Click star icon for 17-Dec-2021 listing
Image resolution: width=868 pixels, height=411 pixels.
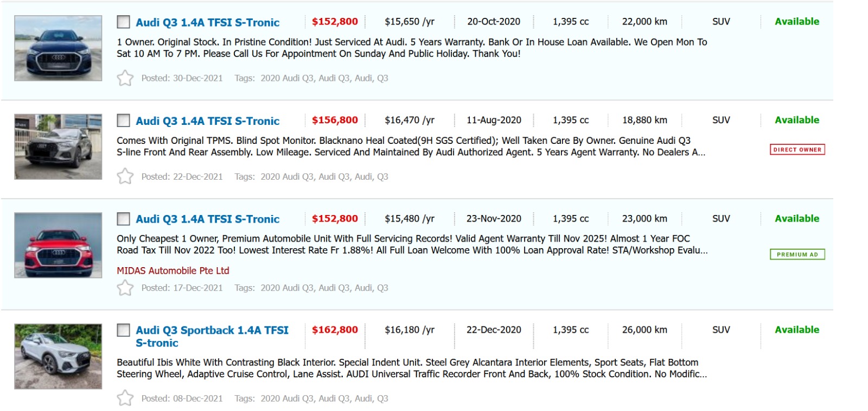click(125, 288)
